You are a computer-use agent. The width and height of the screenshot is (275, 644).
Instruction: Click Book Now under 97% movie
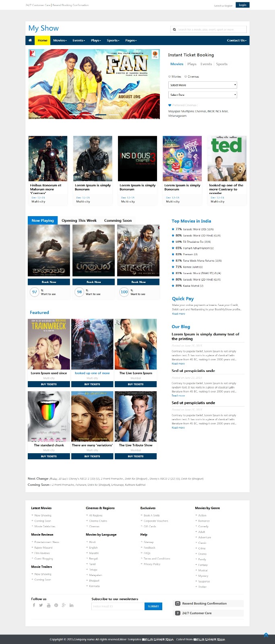(x=49, y=282)
